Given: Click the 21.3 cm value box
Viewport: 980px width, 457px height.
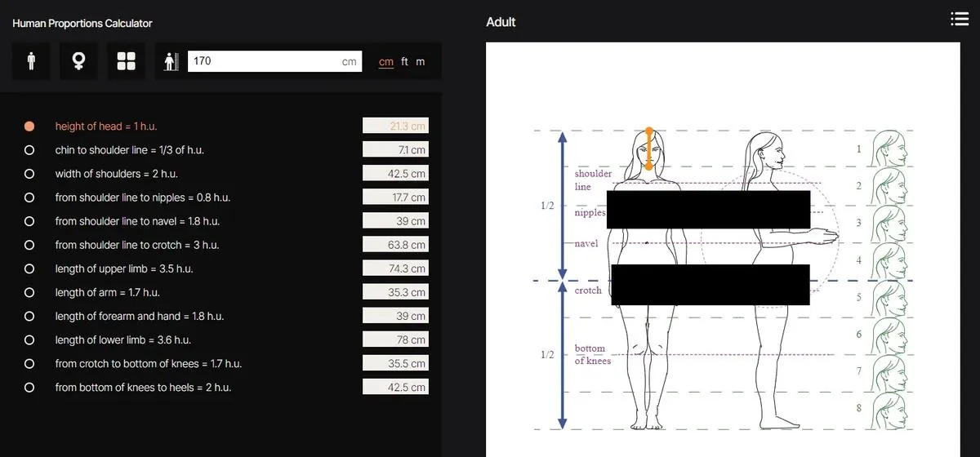Looking at the screenshot, I should (x=395, y=126).
